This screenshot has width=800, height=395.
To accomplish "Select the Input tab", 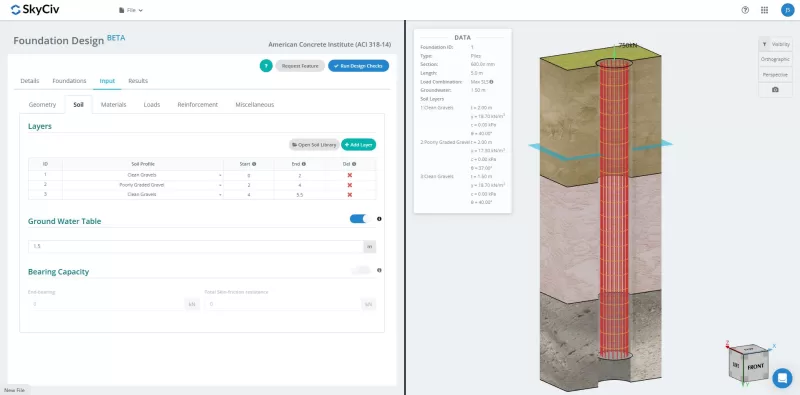I will point(107,81).
